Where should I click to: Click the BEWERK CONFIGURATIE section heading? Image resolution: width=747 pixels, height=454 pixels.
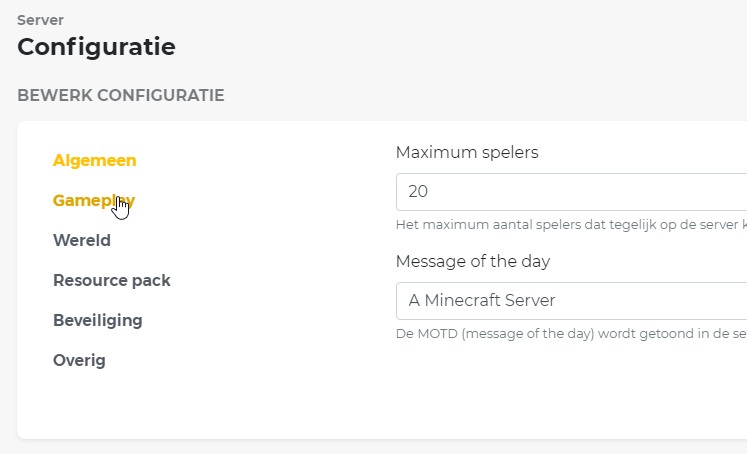[x=121, y=95]
